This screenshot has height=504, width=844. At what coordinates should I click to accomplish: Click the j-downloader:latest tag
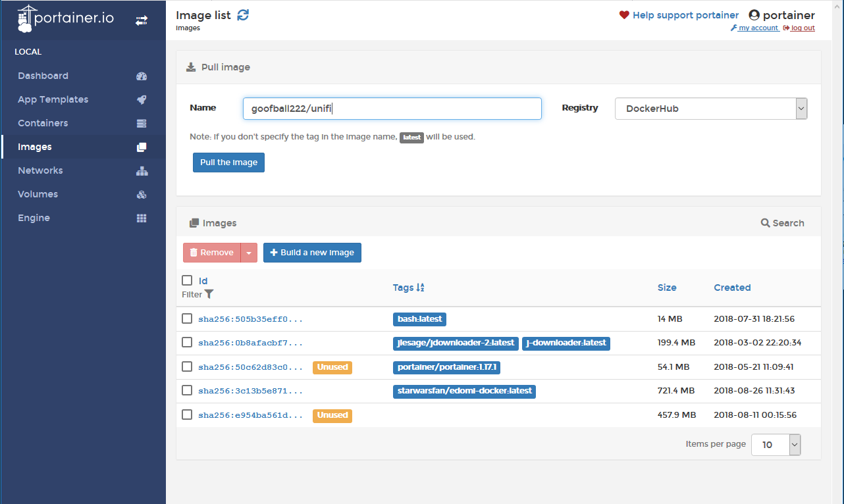tap(566, 343)
